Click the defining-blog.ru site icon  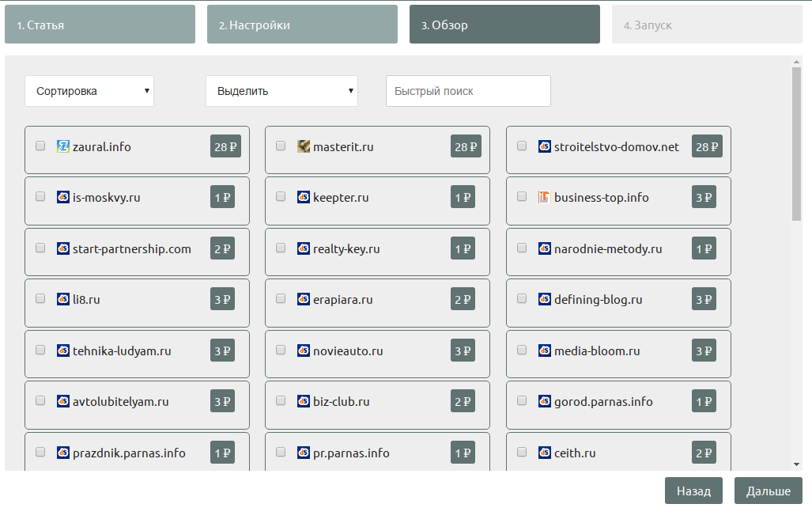(544, 300)
